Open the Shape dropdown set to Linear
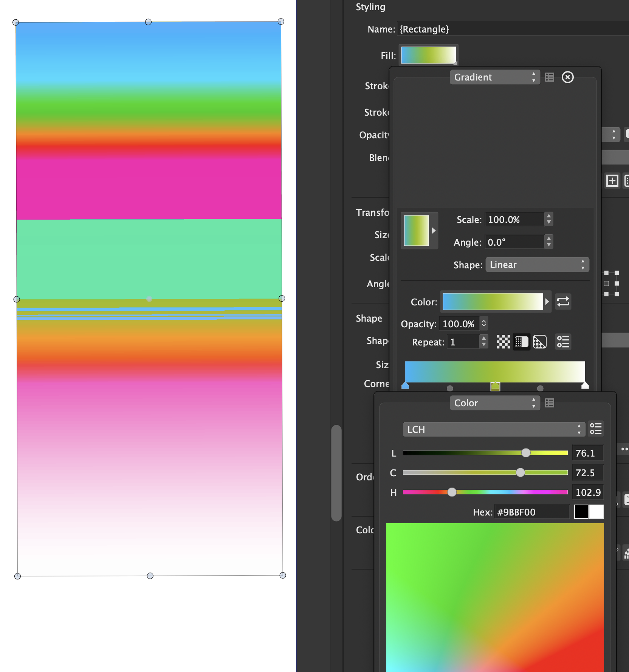 [x=537, y=265]
